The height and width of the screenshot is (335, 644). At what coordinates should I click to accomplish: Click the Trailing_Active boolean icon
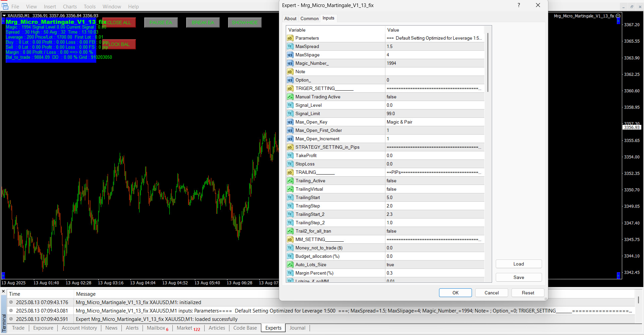(x=290, y=181)
